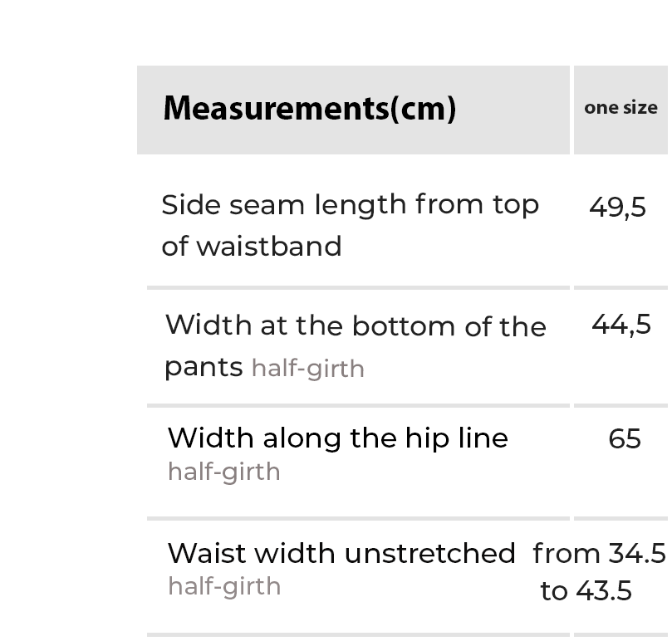Click the "Width along the hip line" label
The height and width of the screenshot is (641, 672).
pyautogui.click(x=337, y=438)
